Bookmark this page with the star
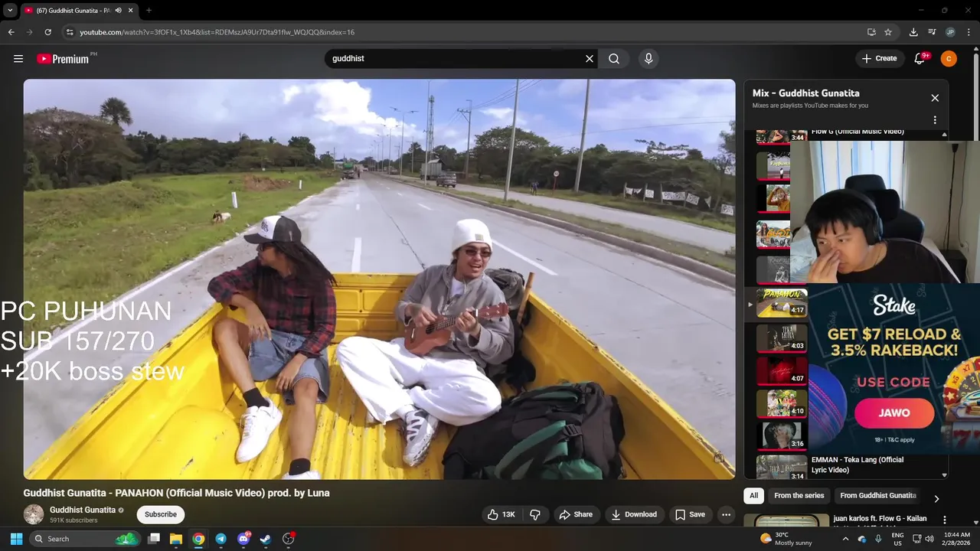The height and width of the screenshot is (551, 980). click(888, 32)
